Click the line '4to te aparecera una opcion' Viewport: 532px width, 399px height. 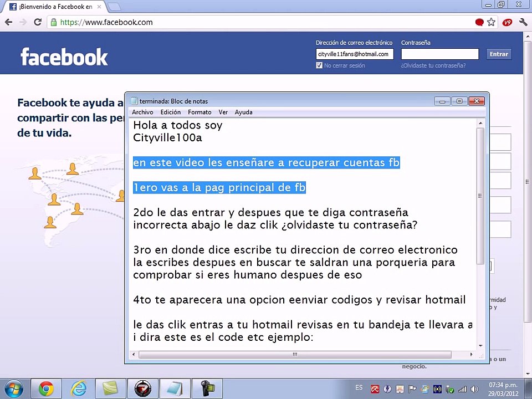pos(299,300)
